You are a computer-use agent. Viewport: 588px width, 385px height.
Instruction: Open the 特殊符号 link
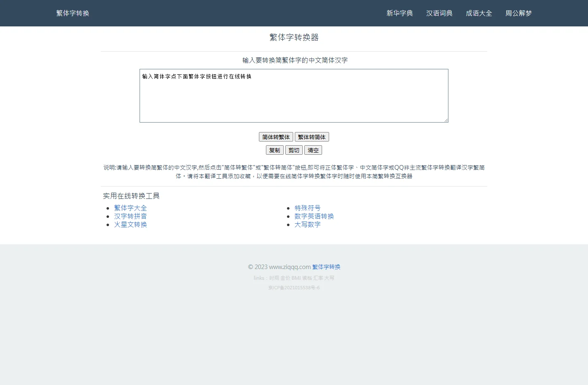308,208
